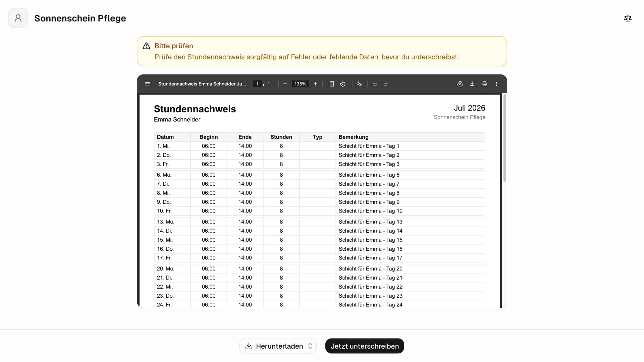Image resolution: width=644 pixels, height=362 pixels.
Task: Click the legal scales icon
Action: click(x=628, y=18)
